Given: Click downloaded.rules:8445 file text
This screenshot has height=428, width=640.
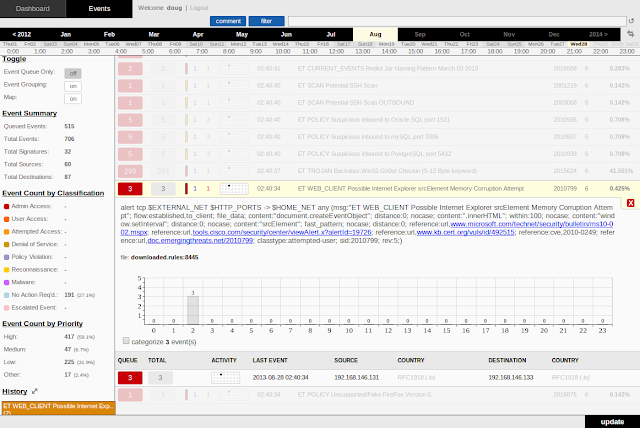Looking at the screenshot, I should click(x=164, y=257).
